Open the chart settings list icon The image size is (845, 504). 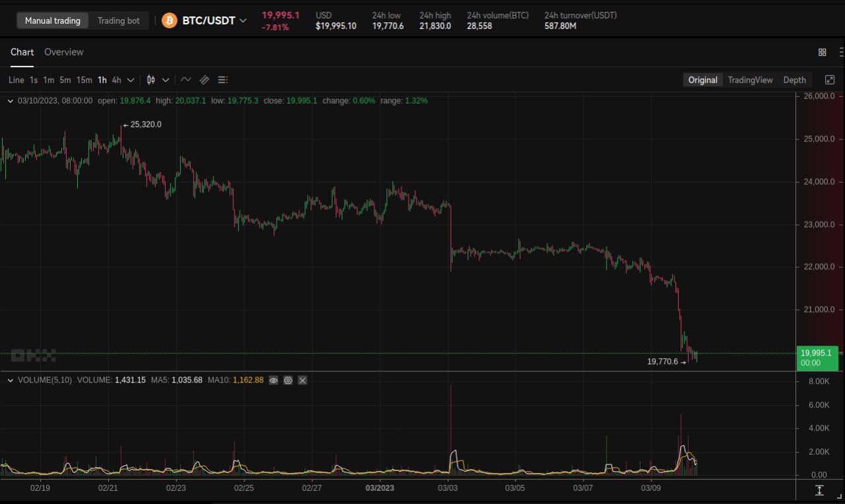coord(222,80)
